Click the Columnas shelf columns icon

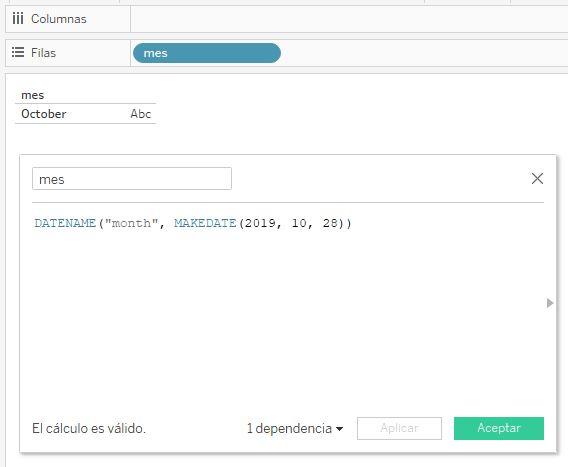pyautogui.click(x=18, y=18)
